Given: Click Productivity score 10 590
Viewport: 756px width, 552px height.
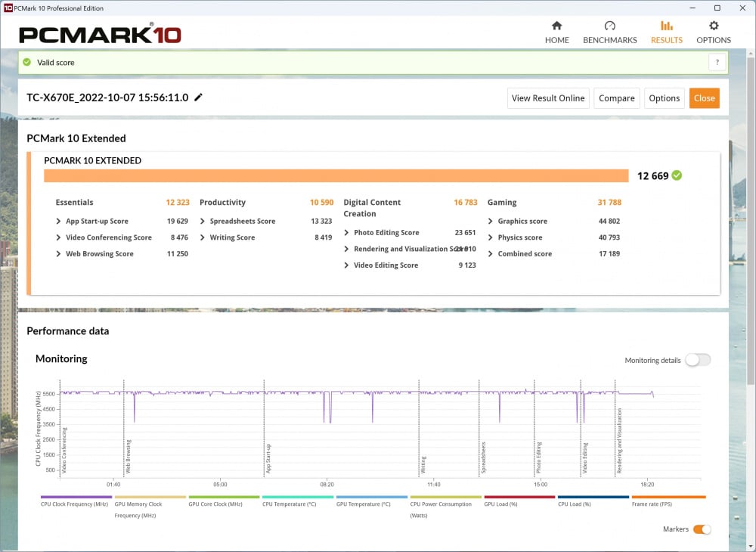Looking at the screenshot, I should click(321, 203).
